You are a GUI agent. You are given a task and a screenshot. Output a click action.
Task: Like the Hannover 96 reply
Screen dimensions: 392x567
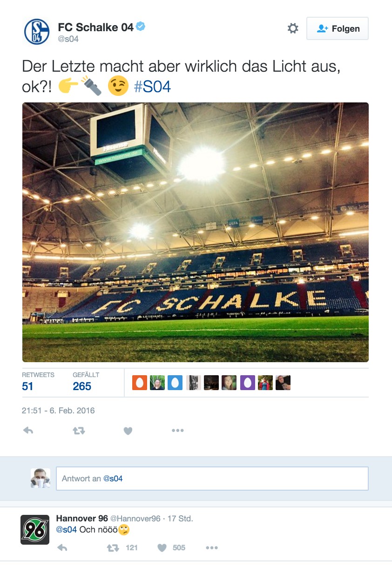[x=162, y=548]
